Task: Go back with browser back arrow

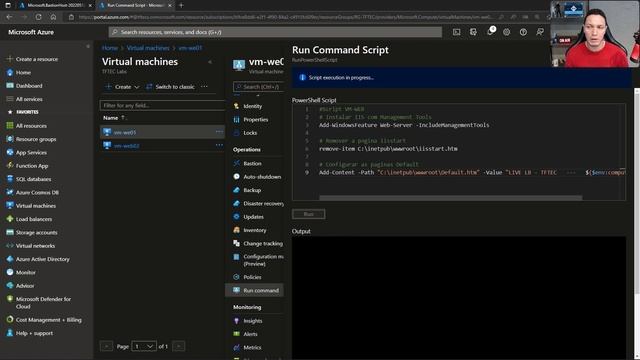Action: coord(9,17)
